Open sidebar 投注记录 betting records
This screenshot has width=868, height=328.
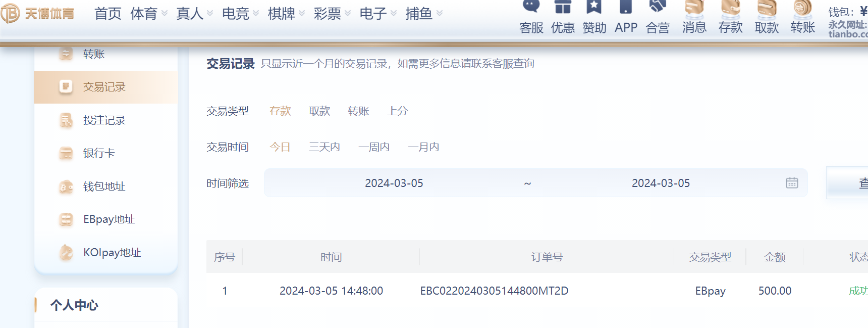coord(104,120)
